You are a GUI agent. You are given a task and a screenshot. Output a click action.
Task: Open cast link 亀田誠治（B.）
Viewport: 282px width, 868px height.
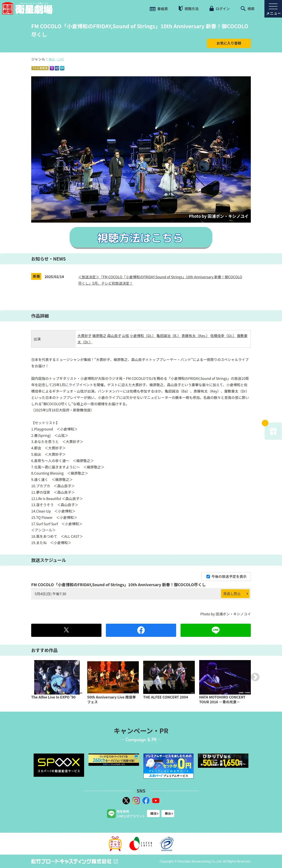click(x=168, y=336)
